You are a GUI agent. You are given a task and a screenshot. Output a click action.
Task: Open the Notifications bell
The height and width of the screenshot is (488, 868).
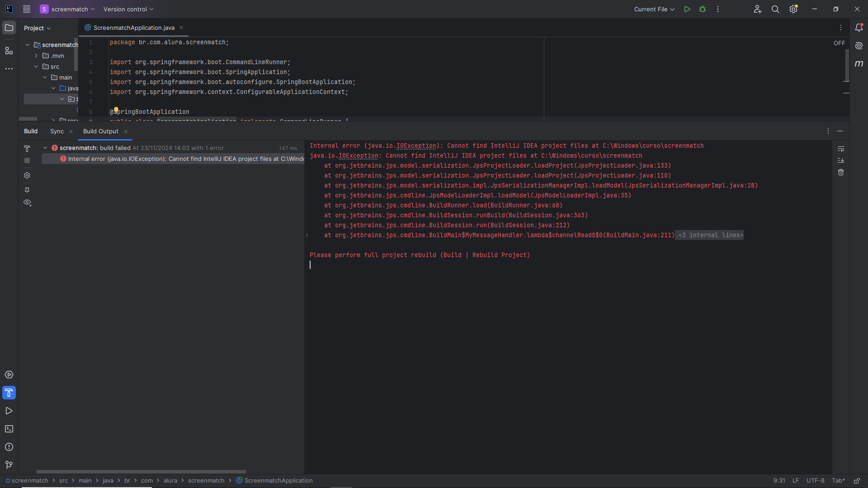859,28
